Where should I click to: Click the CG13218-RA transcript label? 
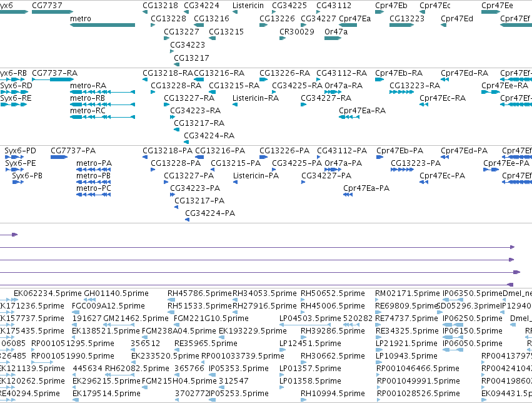pos(168,73)
